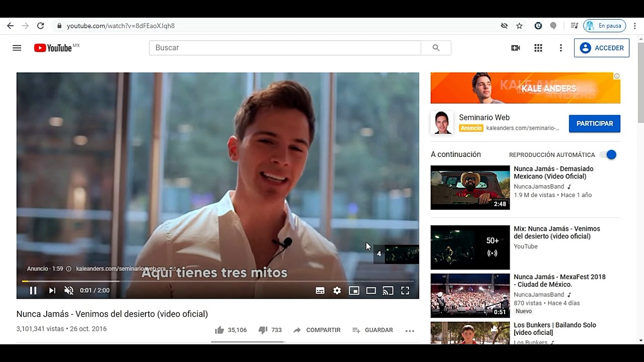Turn off Reproducción Automática switch

[x=608, y=155]
